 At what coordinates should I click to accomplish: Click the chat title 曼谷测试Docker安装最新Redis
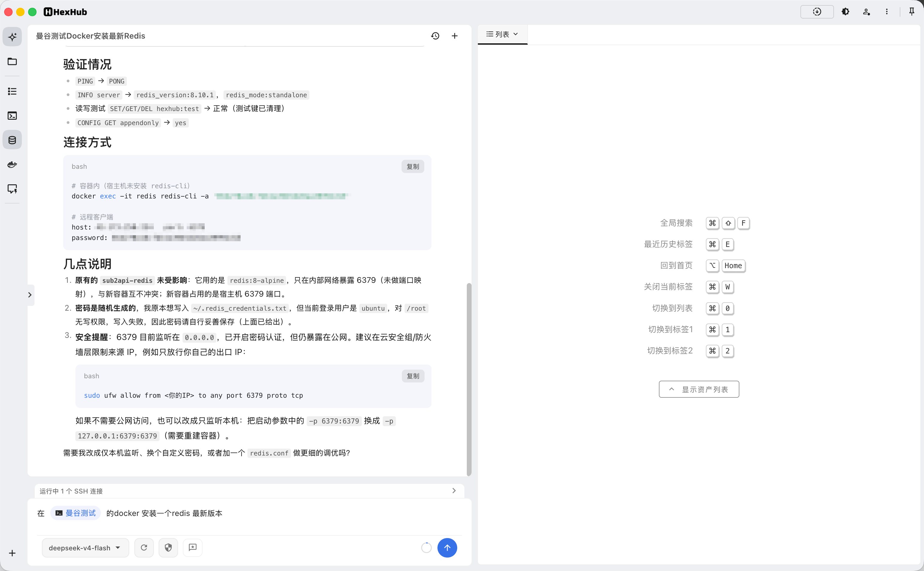[x=91, y=36]
